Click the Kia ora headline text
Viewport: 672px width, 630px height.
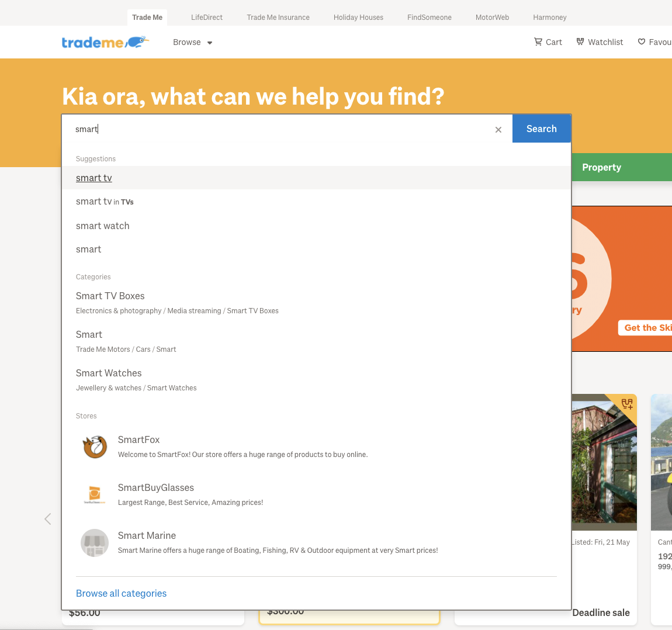pos(253,96)
